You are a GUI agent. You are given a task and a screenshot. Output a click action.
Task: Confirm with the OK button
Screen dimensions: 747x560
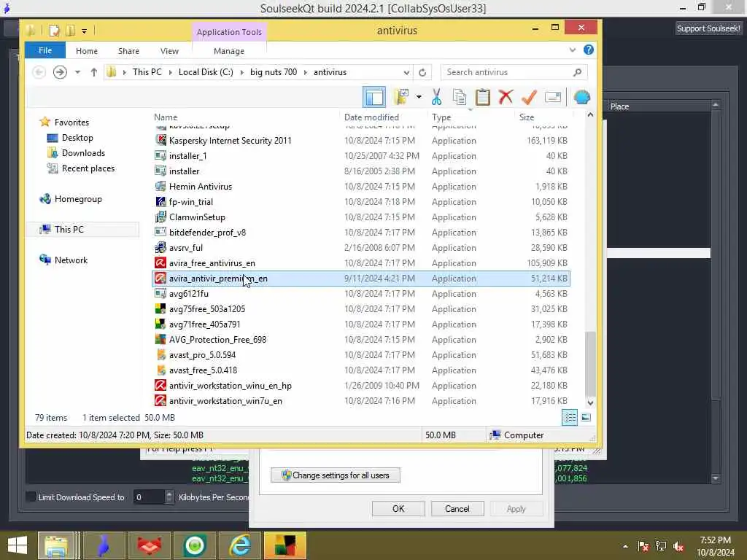[x=398, y=508]
